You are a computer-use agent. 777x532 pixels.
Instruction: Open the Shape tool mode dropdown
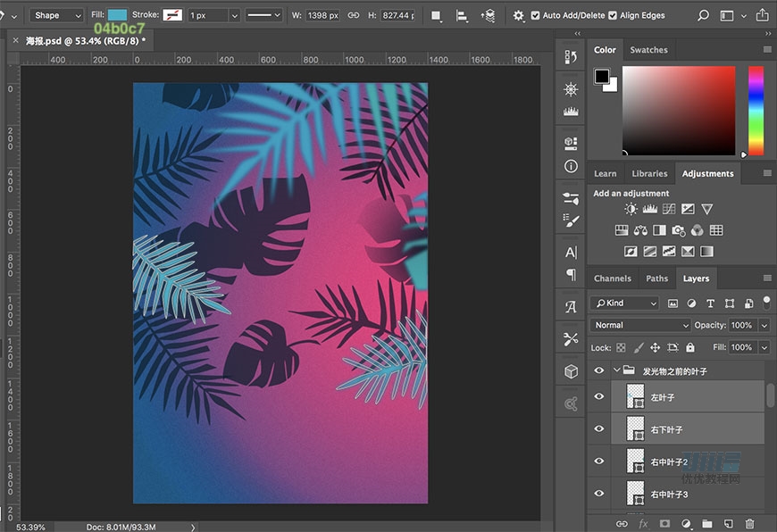point(58,15)
